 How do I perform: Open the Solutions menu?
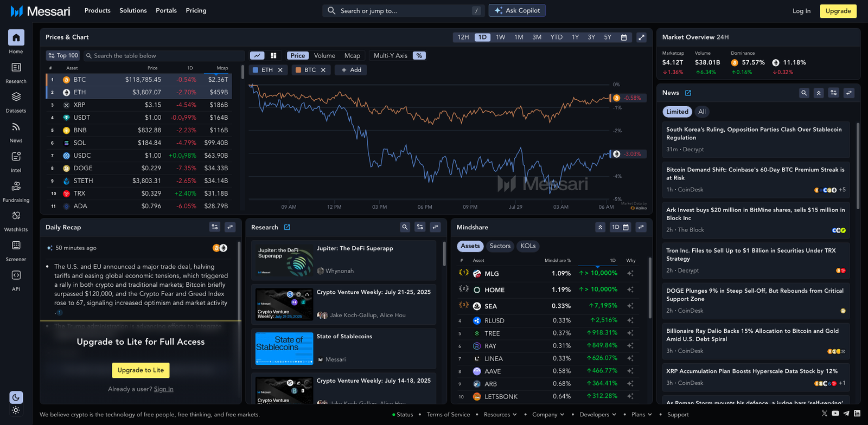[x=133, y=11]
